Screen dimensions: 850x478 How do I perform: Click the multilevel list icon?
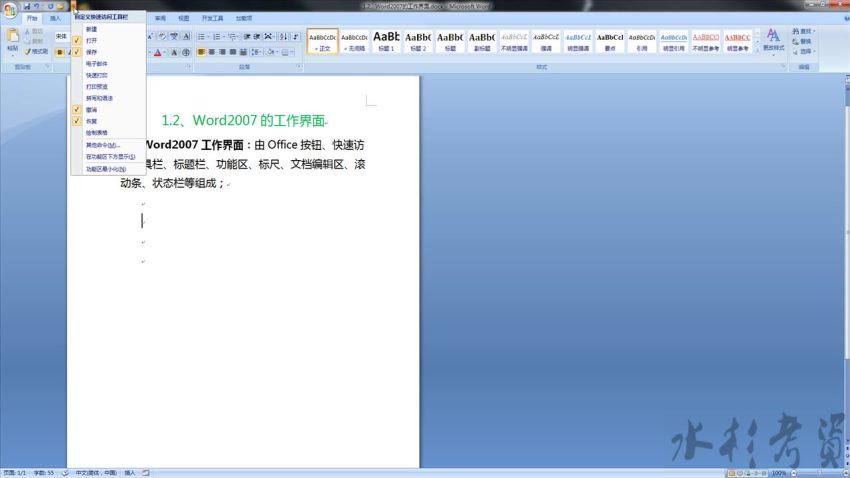coord(231,37)
